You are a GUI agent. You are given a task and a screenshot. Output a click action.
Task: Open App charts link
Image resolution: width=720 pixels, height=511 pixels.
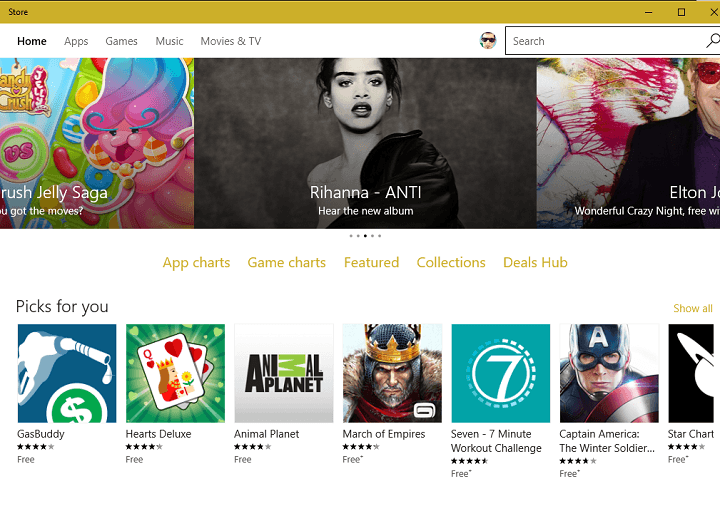[196, 263]
